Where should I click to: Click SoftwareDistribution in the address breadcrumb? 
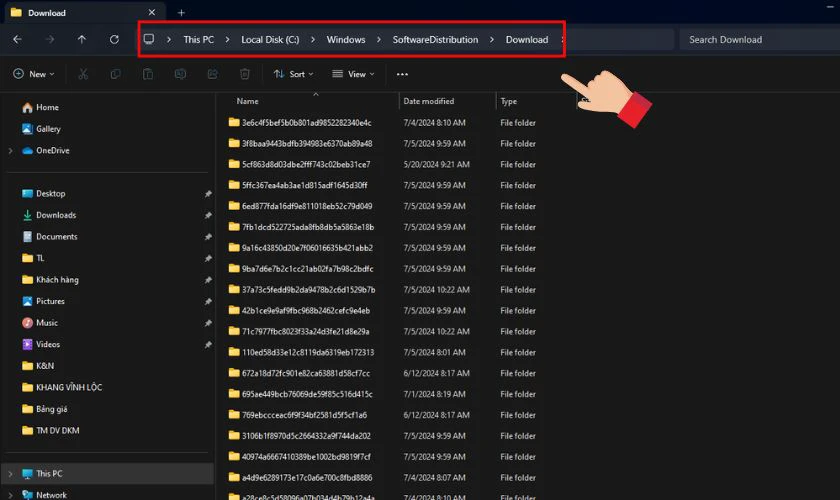tap(435, 40)
